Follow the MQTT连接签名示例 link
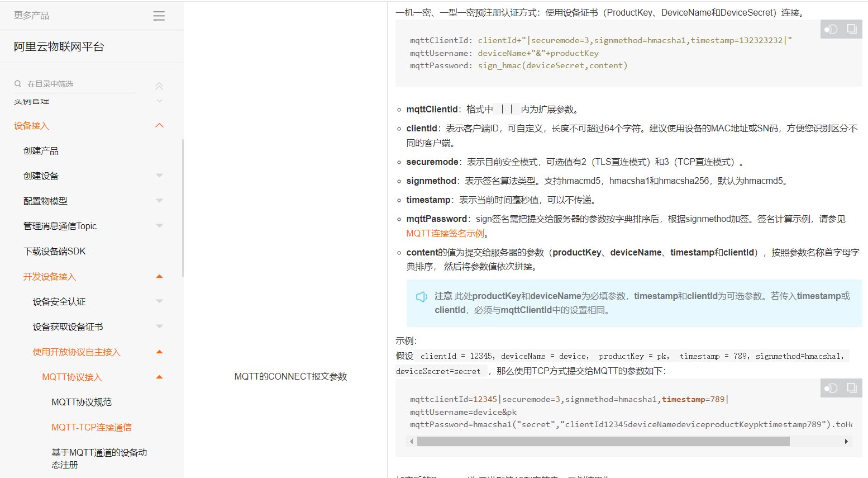 (x=445, y=234)
